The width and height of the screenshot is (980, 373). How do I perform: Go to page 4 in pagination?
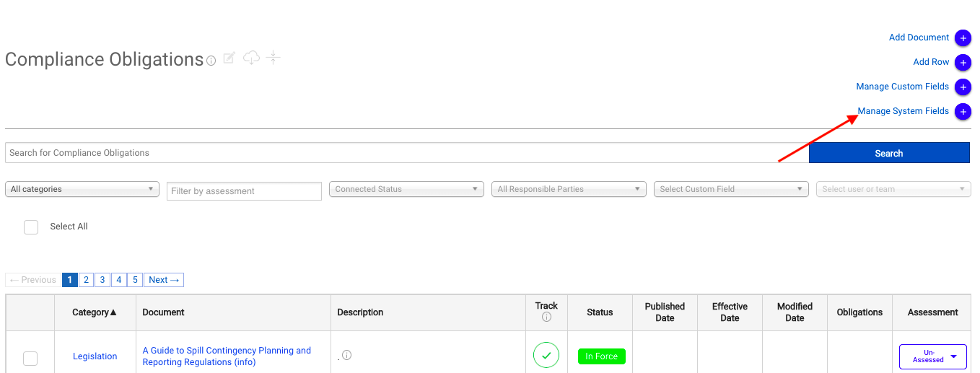tap(118, 280)
